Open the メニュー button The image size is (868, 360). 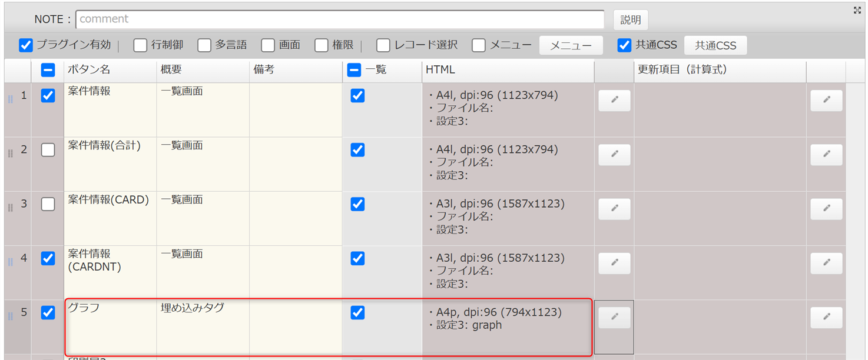point(571,45)
